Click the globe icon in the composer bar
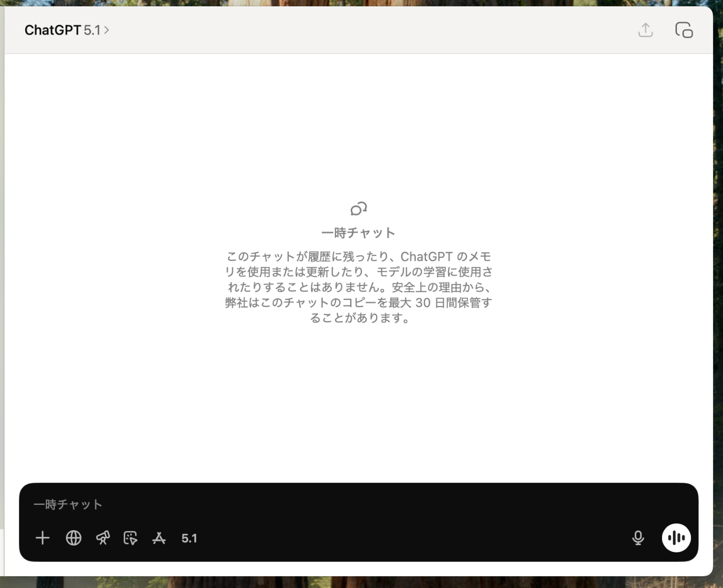Image resolution: width=723 pixels, height=588 pixels. [x=73, y=537]
